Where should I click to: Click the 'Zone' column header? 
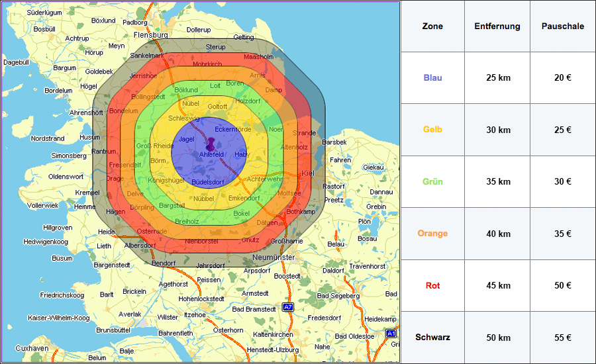click(x=432, y=26)
